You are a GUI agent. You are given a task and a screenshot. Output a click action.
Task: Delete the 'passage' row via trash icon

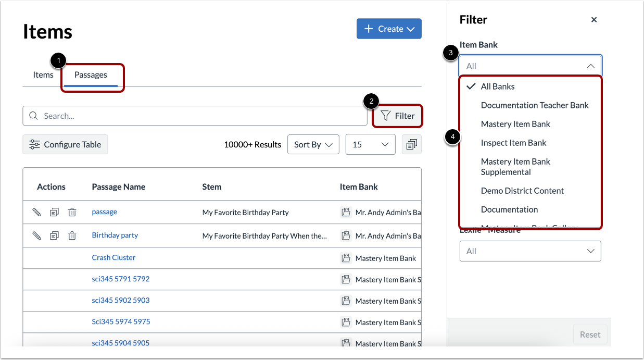coord(72,212)
